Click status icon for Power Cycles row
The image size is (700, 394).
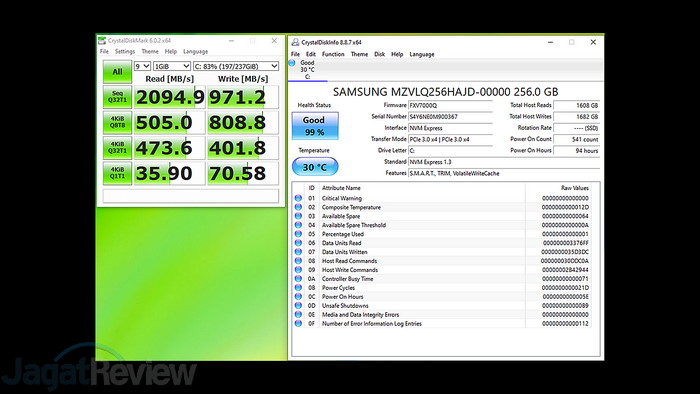click(x=298, y=287)
